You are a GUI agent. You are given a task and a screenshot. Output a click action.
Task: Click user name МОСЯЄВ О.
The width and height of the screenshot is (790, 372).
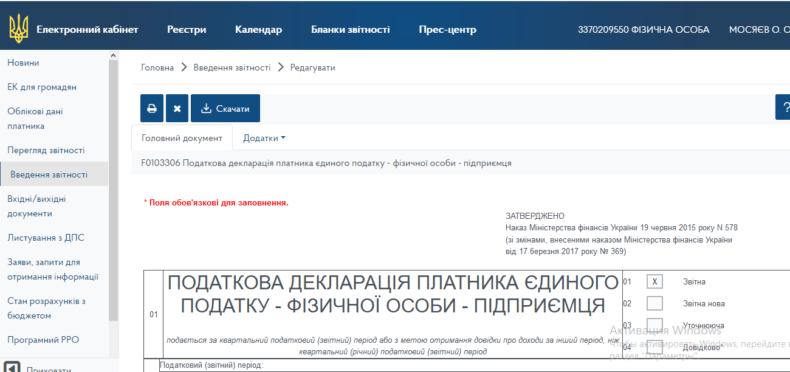coord(759,30)
